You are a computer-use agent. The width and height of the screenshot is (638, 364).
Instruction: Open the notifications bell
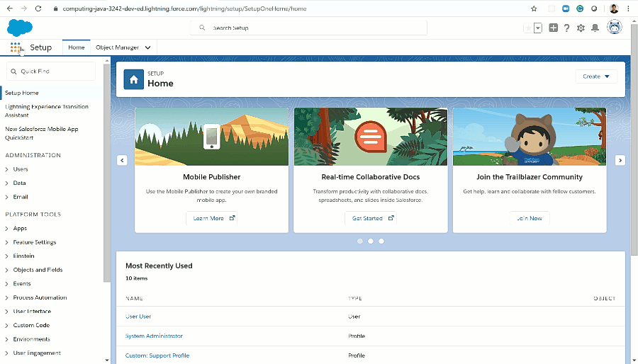(595, 28)
